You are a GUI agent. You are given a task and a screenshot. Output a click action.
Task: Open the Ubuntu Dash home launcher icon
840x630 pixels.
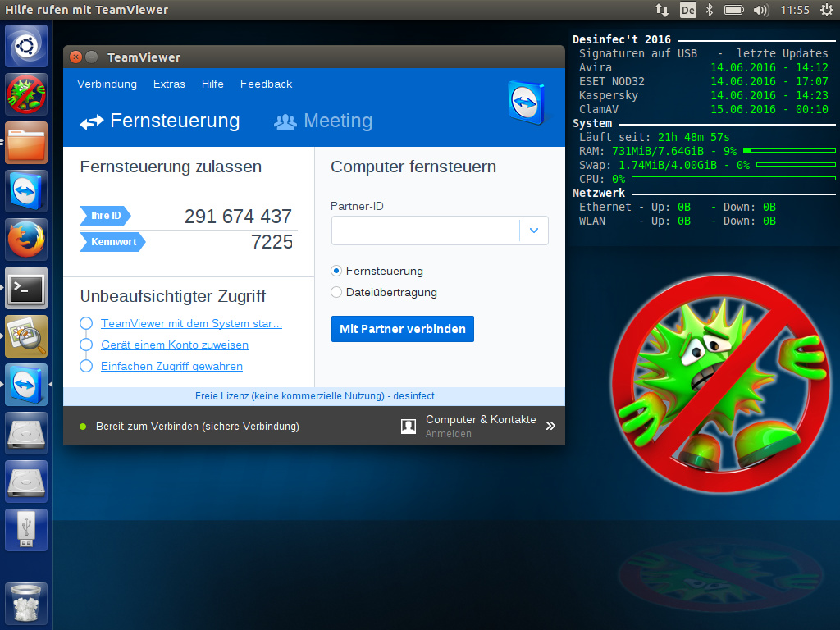point(26,46)
